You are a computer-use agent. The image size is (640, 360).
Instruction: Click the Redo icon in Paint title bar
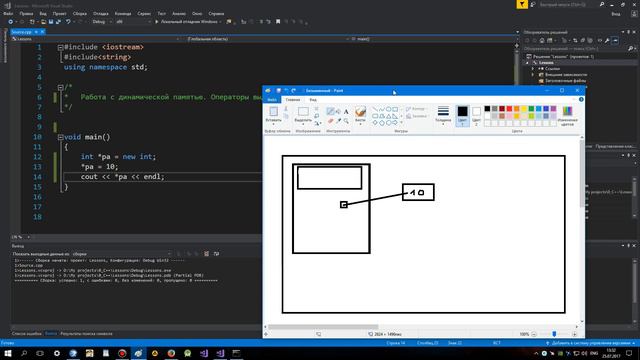pos(293,91)
